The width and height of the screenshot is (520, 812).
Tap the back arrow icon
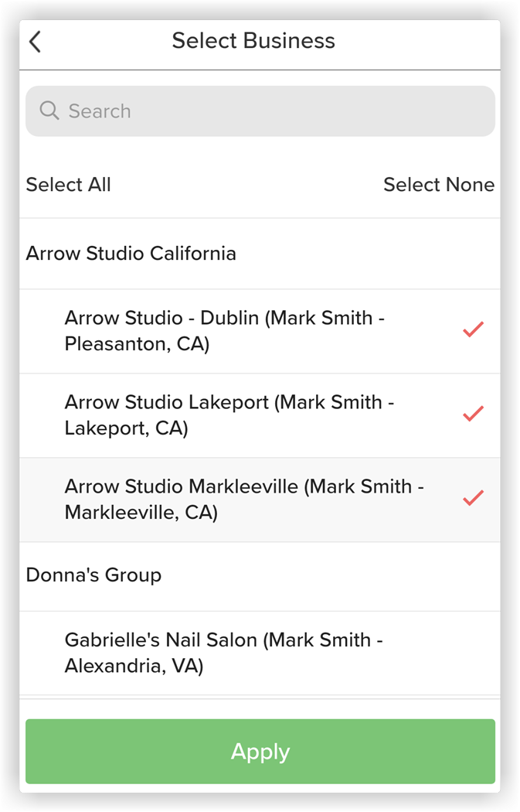tap(35, 42)
